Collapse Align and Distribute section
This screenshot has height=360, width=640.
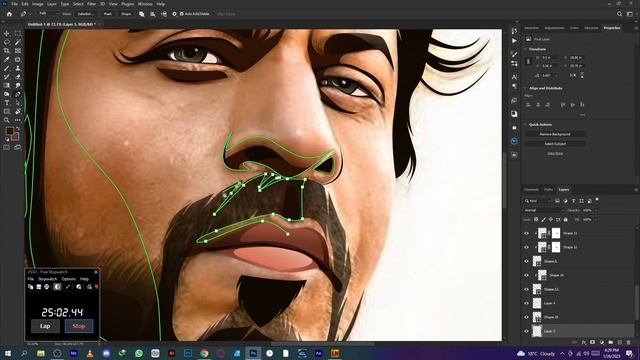[x=526, y=88]
